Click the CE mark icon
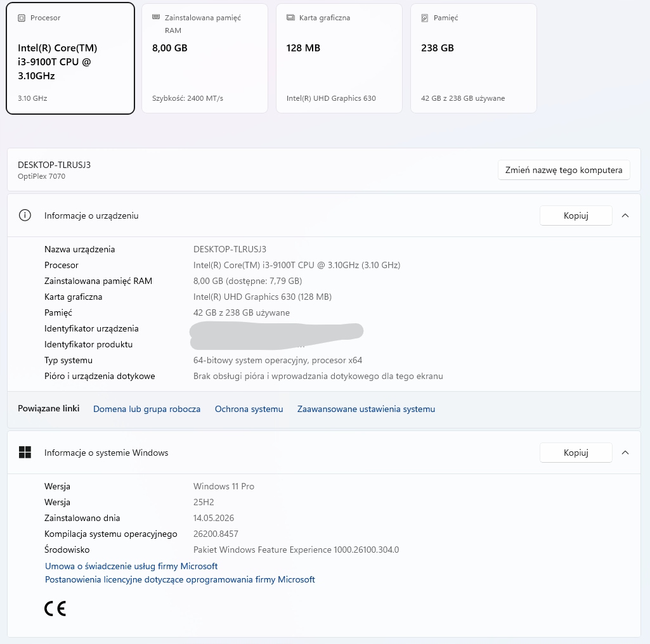This screenshot has width=650, height=644. pyautogui.click(x=55, y=609)
